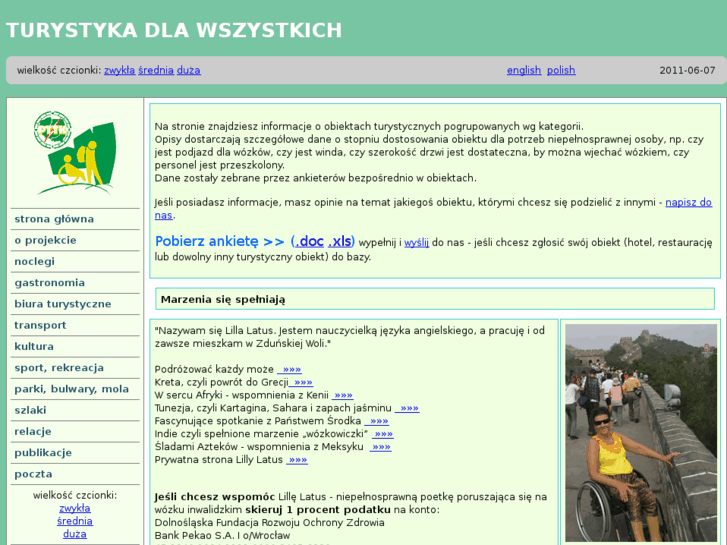The width and height of the screenshot is (727, 545).
Task: Set font size 'duża' in top bar
Action: (x=189, y=71)
